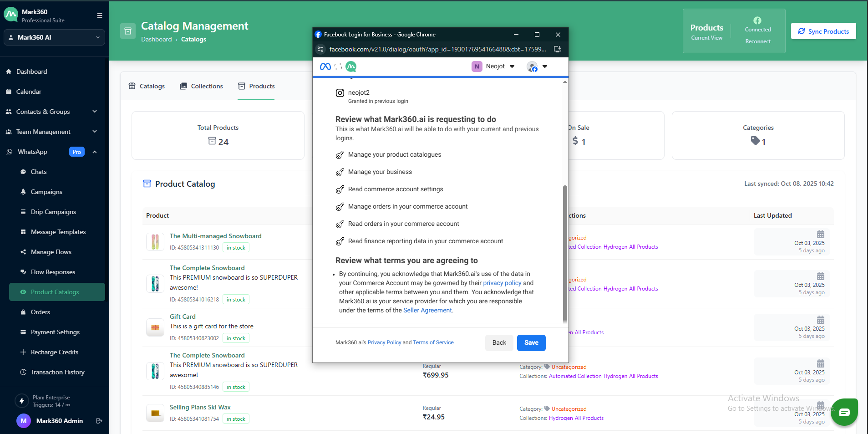The width and height of the screenshot is (868, 434).
Task: Open the Seller Agreement link
Action: pyautogui.click(x=427, y=310)
